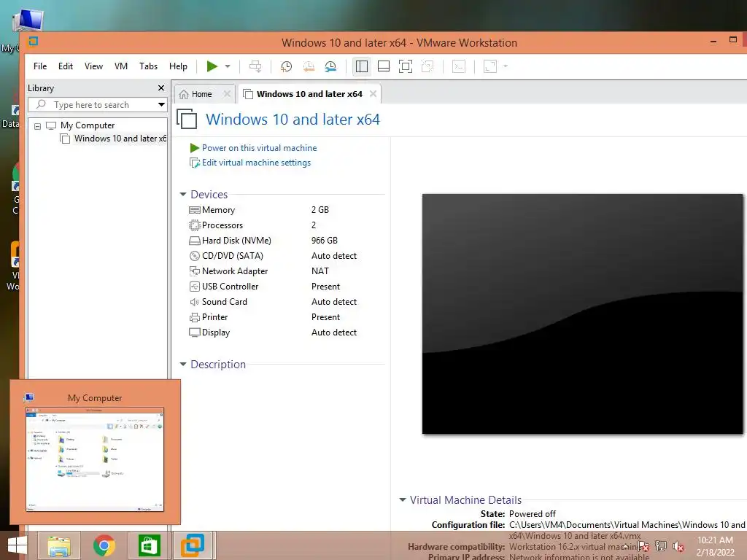Collapse the Description section
The image size is (747, 560).
click(x=183, y=365)
